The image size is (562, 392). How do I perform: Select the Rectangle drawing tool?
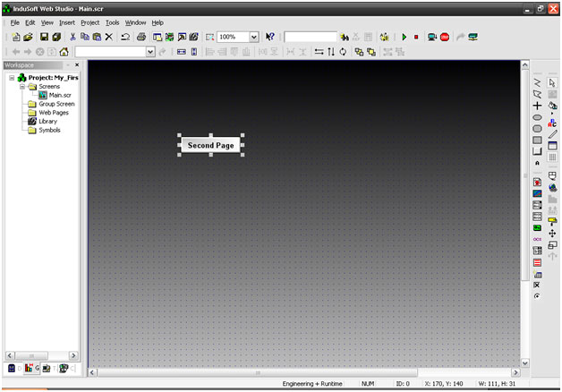(x=537, y=141)
